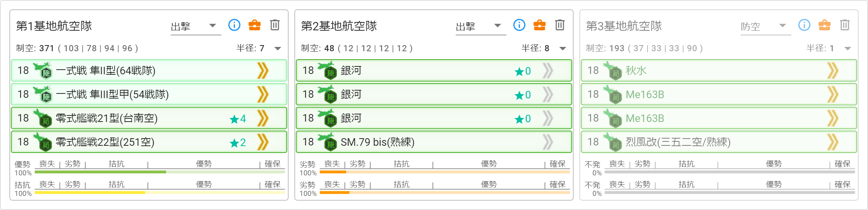
Task: Open the 防空 mode dropdown of 第3基地航空隊
Action: [x=766, y=26]
